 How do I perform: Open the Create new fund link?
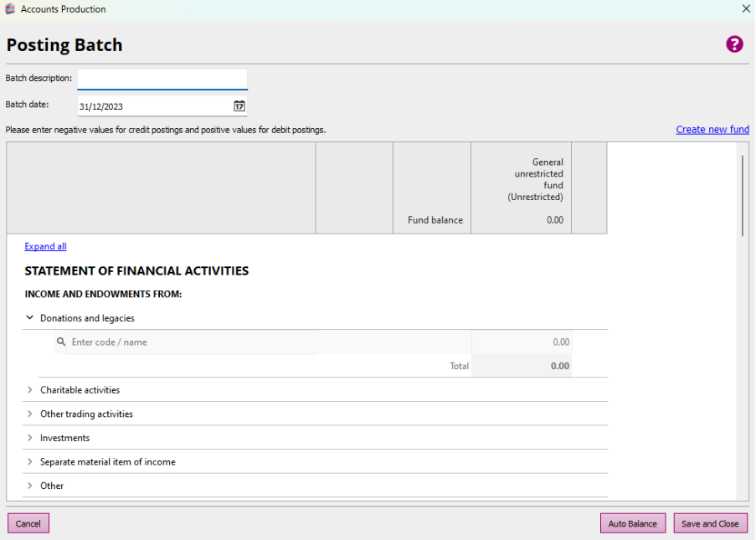pos(712,130)
